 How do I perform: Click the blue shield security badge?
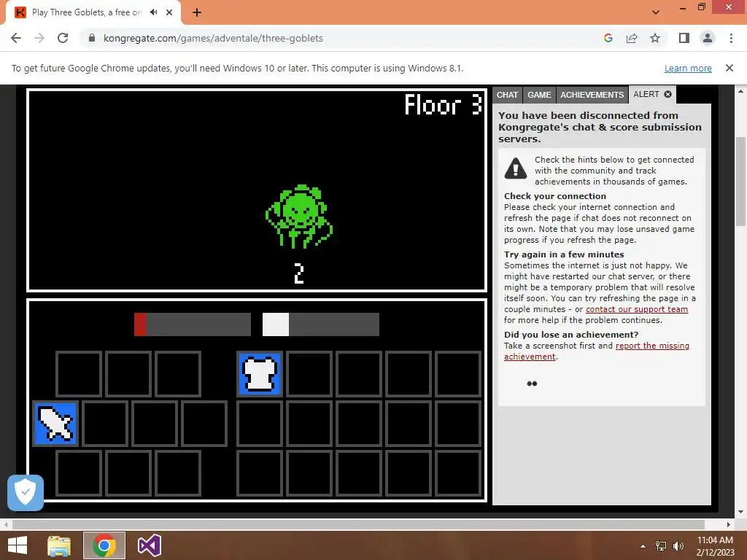(26, 492)
